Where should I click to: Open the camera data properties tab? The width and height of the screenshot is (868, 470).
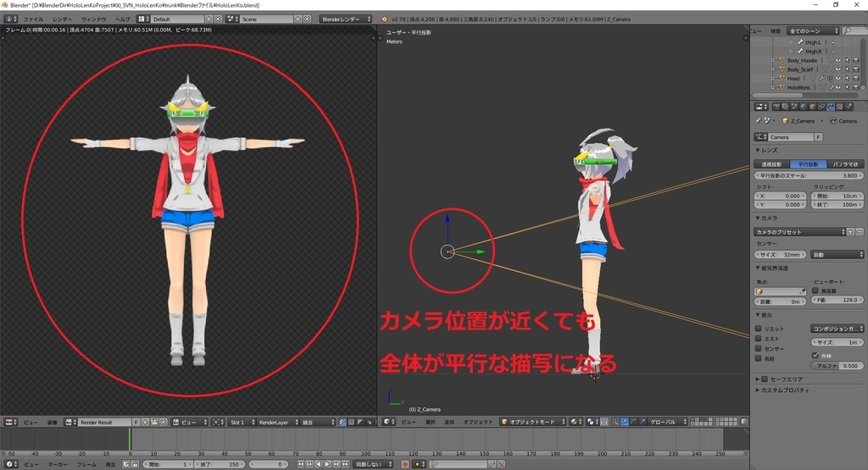[x=831, y=107]
